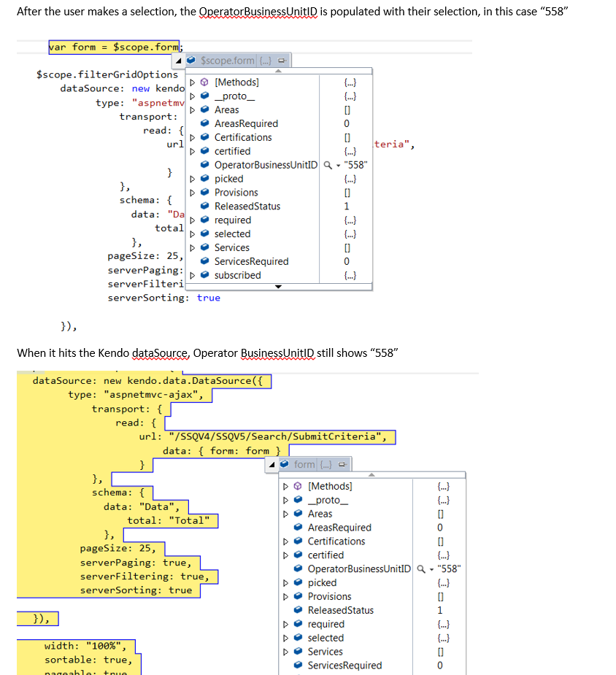Expand Areas node in $scope.form datatip
This screenshot has width=616, height=675.
tap(193, 109)
